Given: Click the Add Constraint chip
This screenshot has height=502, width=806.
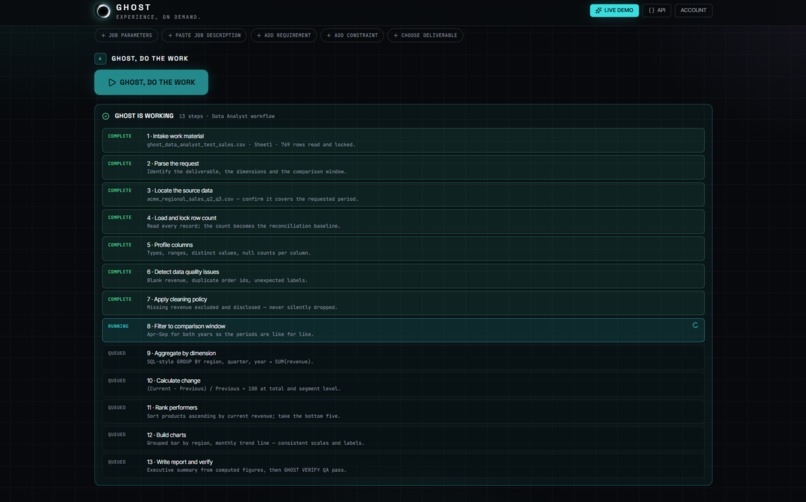Looking at the screenshot, I should click(352, 35).
